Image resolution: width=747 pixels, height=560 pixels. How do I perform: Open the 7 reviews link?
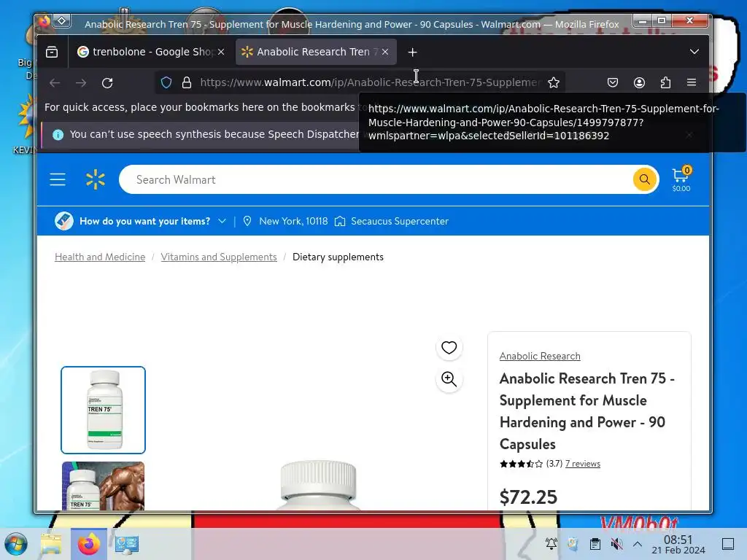coord(583,464)
